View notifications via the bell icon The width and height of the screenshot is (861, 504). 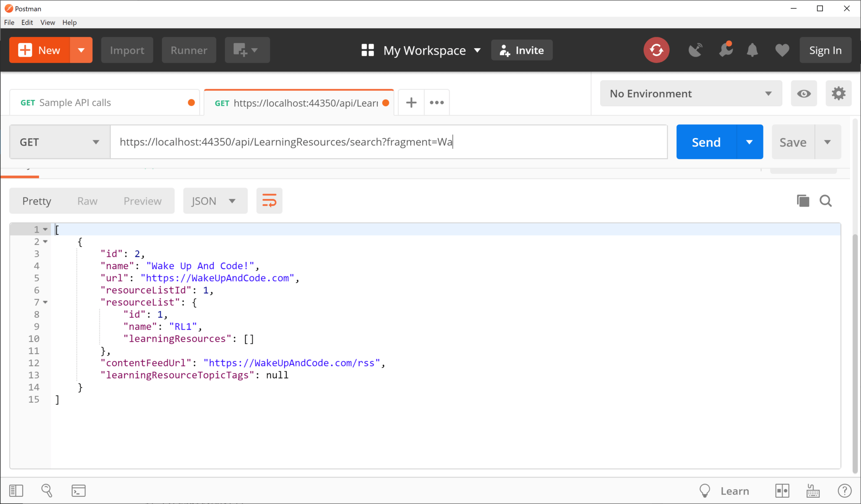click(x=752, y=50)
